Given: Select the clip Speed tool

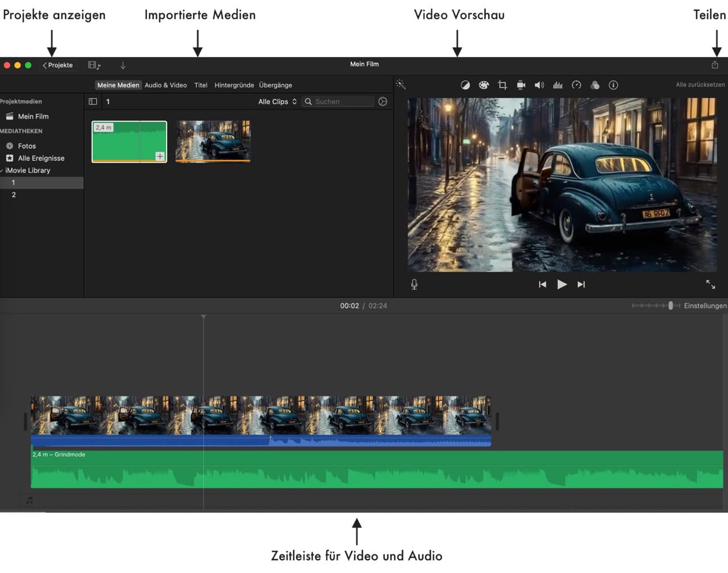Looking at the screenshot, I should [576, 84].
